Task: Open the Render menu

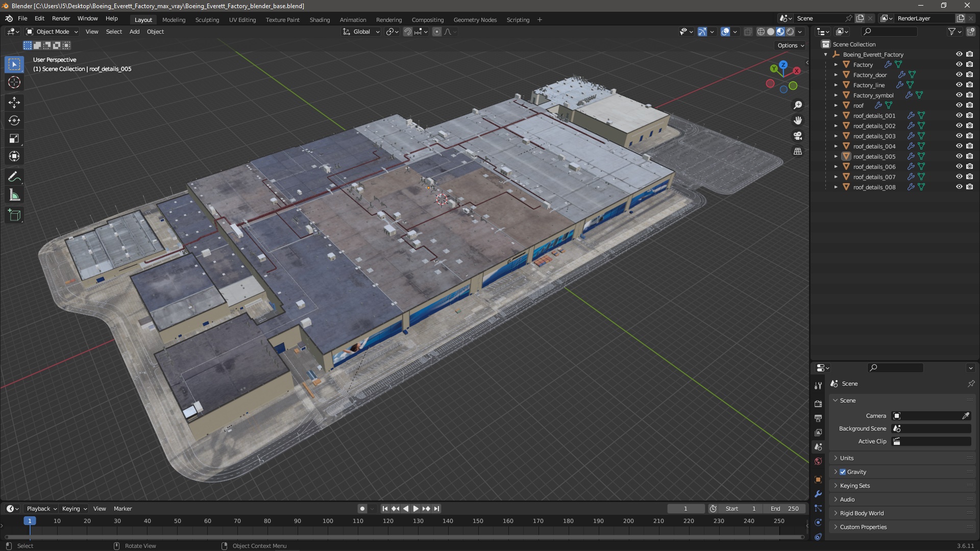Action: coord(61,18)
